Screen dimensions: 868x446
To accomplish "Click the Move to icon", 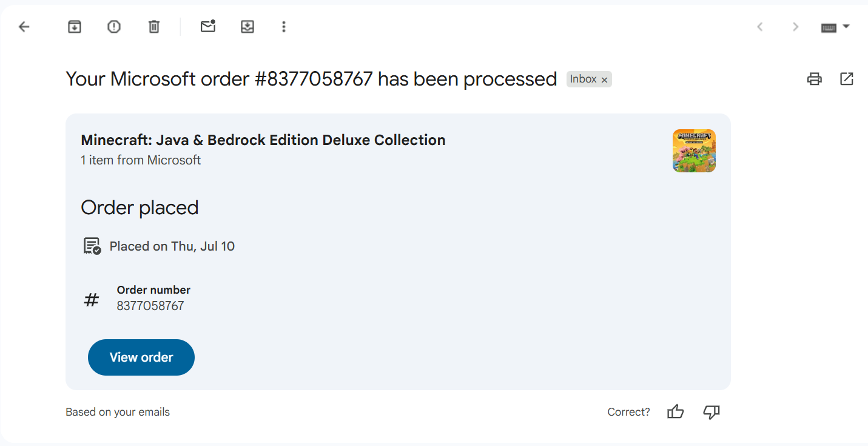I will coord(247,27).
